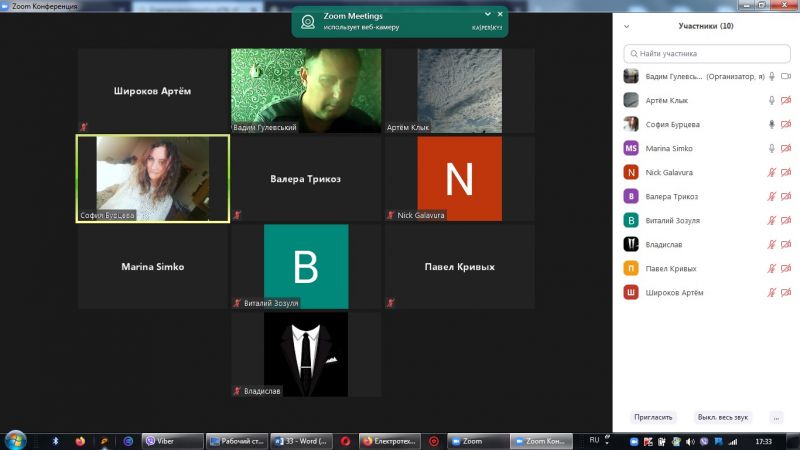Click the Найти участника search field
This screenshot has height=450, width=800.
point(707,54)
